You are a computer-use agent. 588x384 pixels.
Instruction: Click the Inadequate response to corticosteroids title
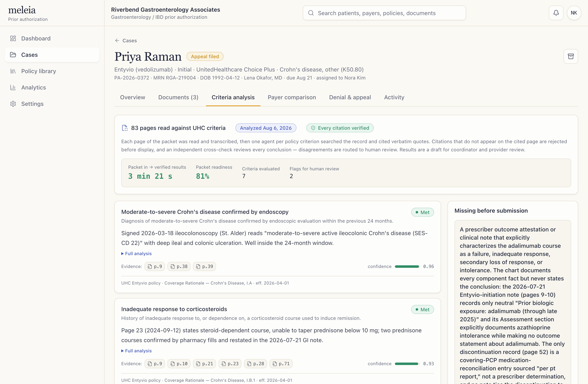pyautogui.click(x=174, y=309)
